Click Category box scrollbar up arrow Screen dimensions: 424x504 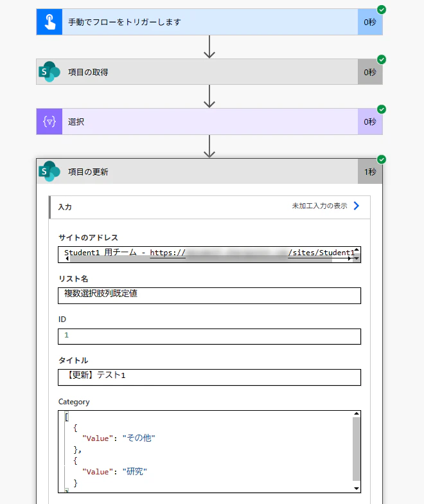356,414
